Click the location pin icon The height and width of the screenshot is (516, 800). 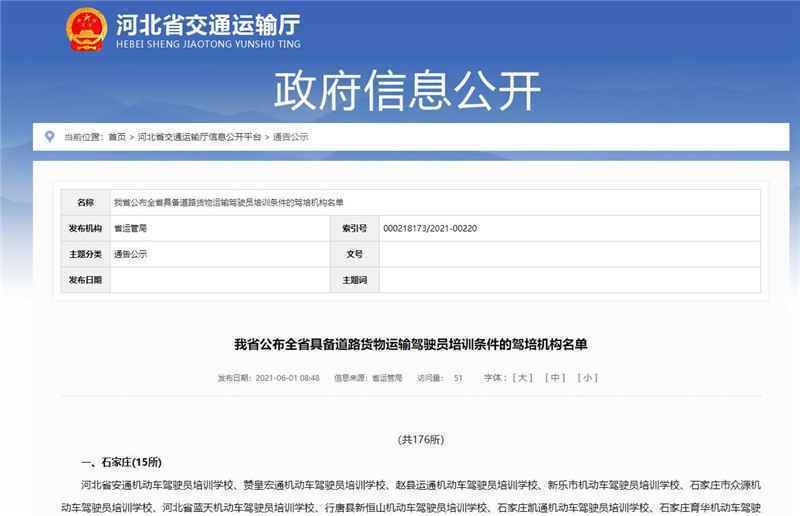click(x=49, y=136)
